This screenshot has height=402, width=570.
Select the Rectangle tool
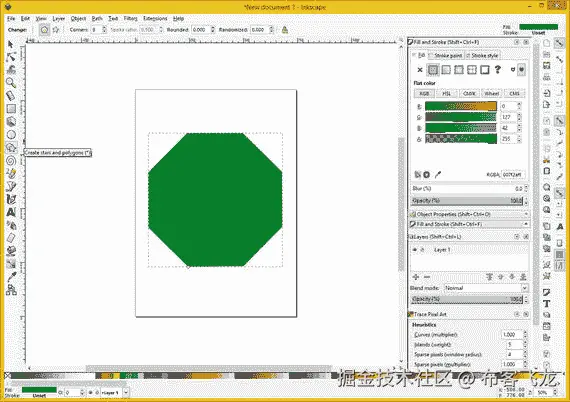(11, 109)
